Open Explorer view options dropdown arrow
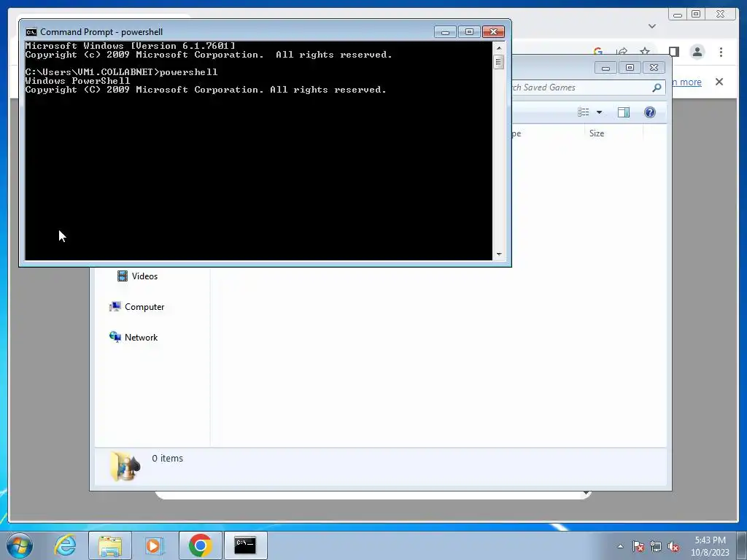Screen dimensions: 747x560 pos(600,112)
